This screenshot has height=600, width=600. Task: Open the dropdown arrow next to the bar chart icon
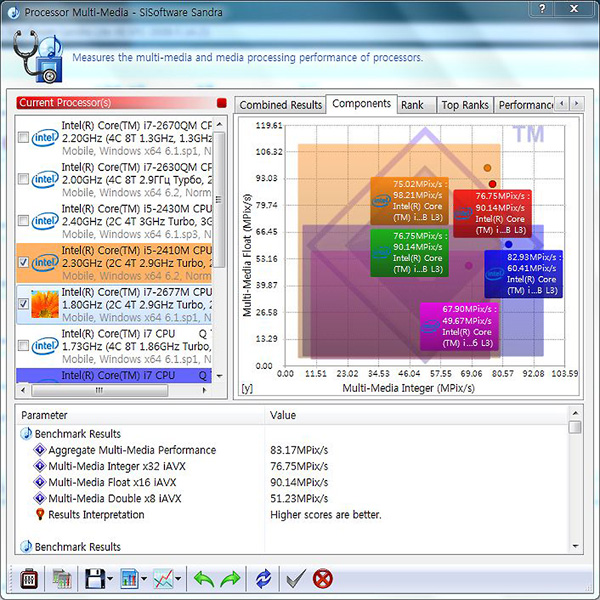coord(144,579)
